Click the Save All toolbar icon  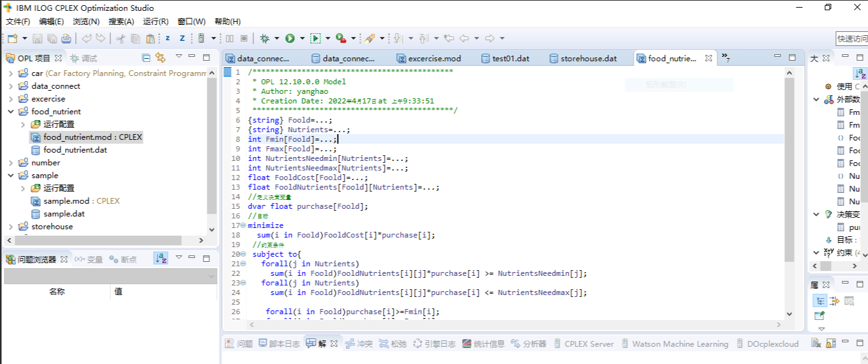(52, 38)
